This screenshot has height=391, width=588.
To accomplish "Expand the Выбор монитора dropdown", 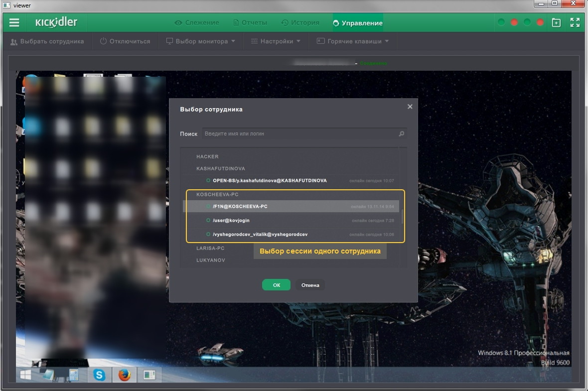I will [x=201, y=41].
